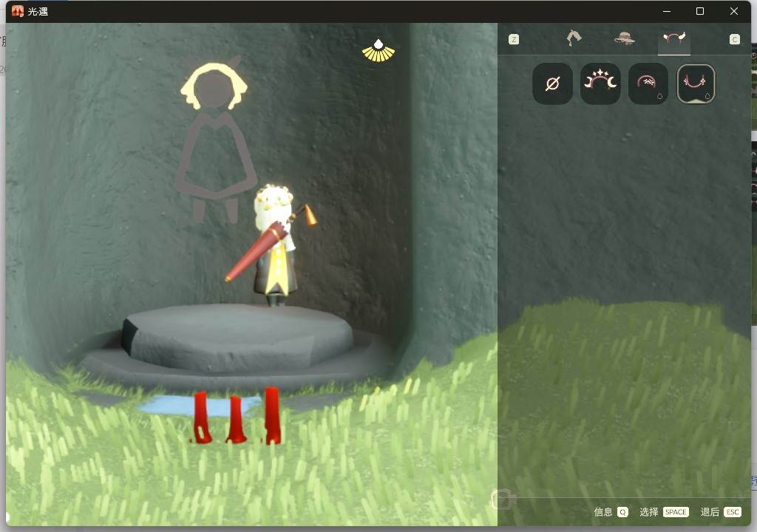
Task: Click the 信息 Q info button
Action: [x=611, y=512]
